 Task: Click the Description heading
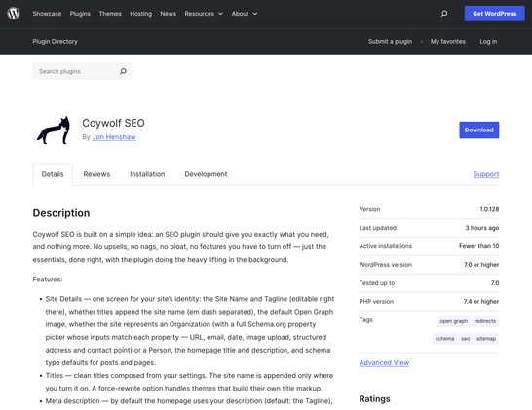point(61,213)
